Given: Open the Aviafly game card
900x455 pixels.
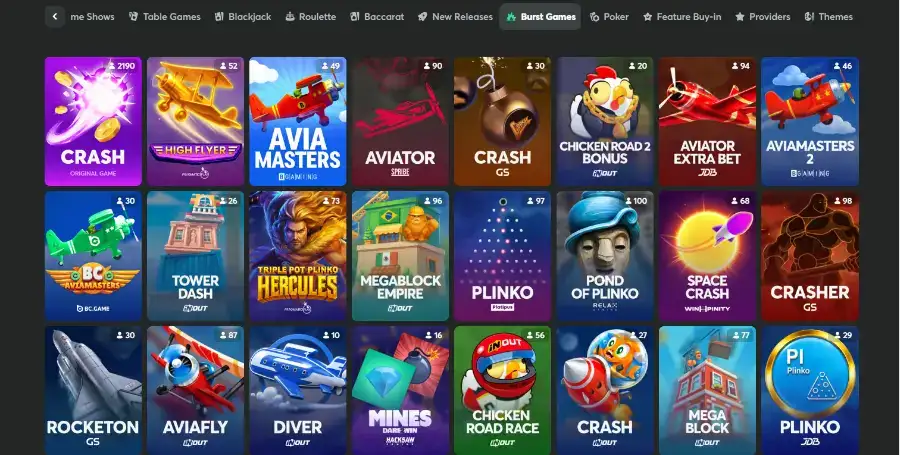Looking at the screenshot, I should point(195,391).
